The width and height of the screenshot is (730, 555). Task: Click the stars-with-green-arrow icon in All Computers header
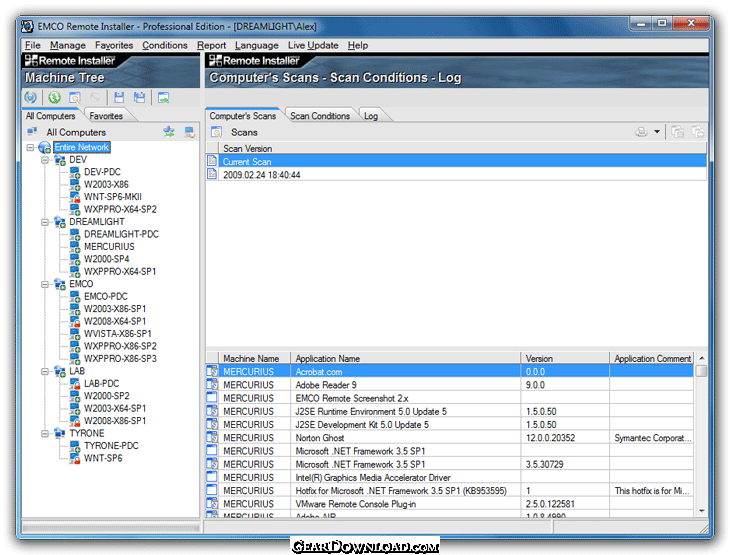click(x=169, y=132)
